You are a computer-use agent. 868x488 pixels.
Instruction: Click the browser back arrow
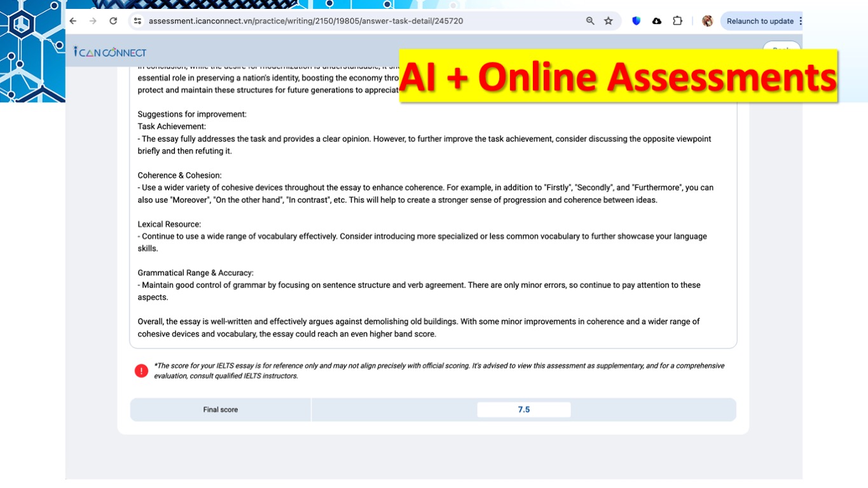73,21
